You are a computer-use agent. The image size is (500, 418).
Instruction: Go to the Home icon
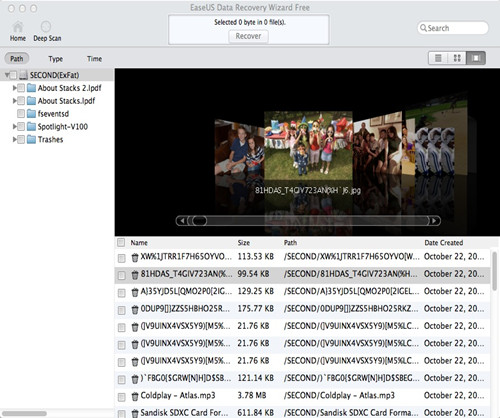coord(18,27)
